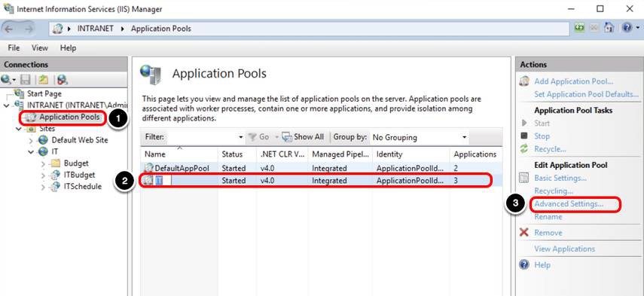Click the Delete Connection icon in Connections toolbar
Screen dimensions: 644x296
63,79
